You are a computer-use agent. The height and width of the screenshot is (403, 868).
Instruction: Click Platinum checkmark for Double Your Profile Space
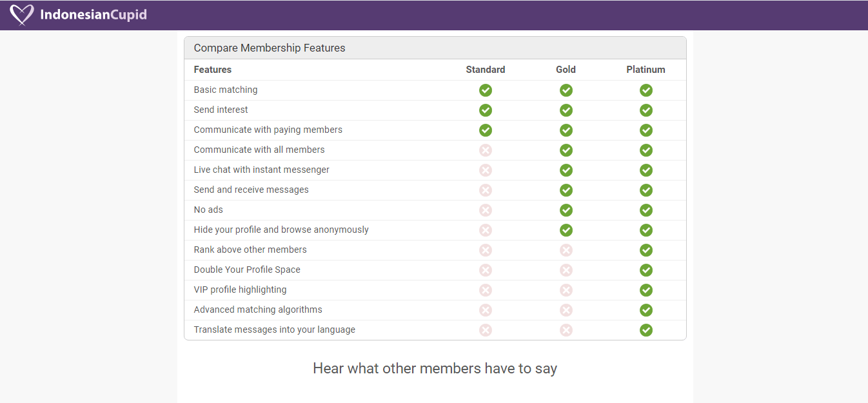(646, 270)
